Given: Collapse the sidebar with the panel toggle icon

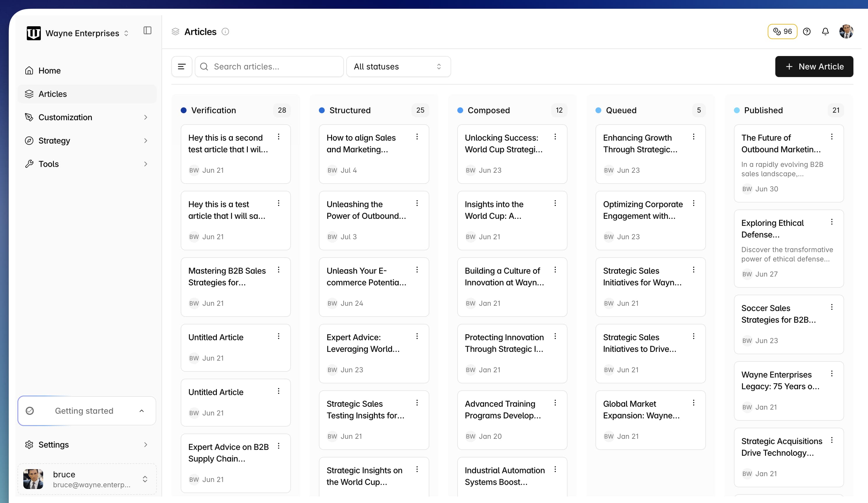Looking at the screenshot, I should pyautogui.click(x=147, y=31).
